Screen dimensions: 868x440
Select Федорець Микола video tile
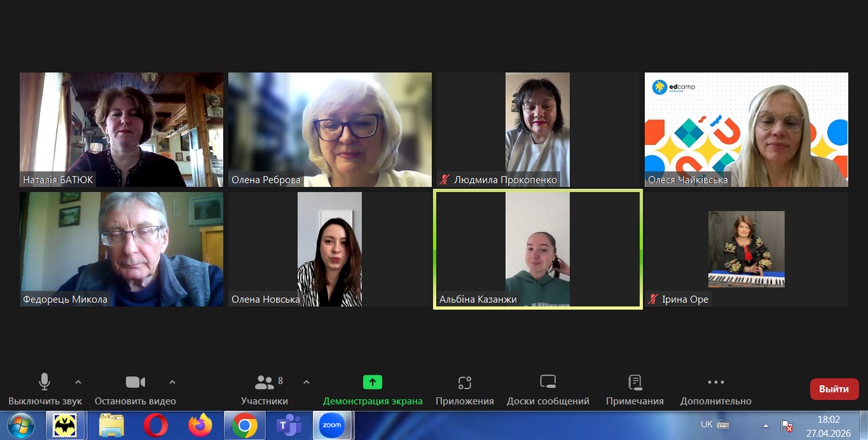(x=121, y=249)
